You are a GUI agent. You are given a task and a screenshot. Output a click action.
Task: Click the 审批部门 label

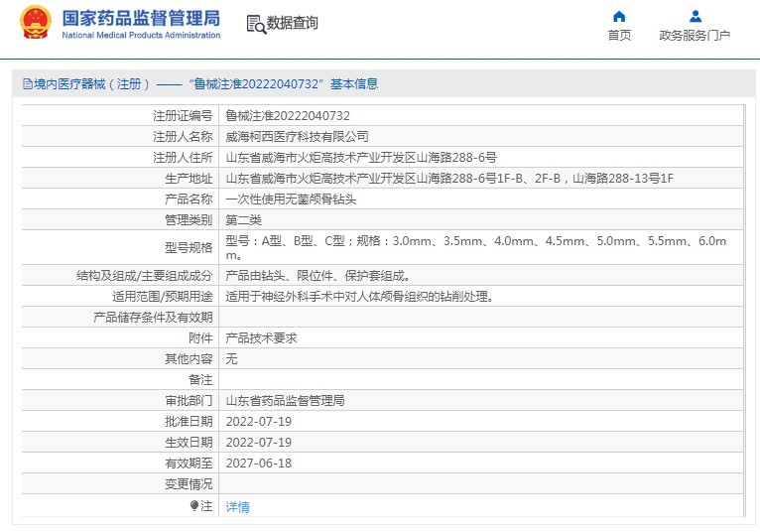click(189, 401)
